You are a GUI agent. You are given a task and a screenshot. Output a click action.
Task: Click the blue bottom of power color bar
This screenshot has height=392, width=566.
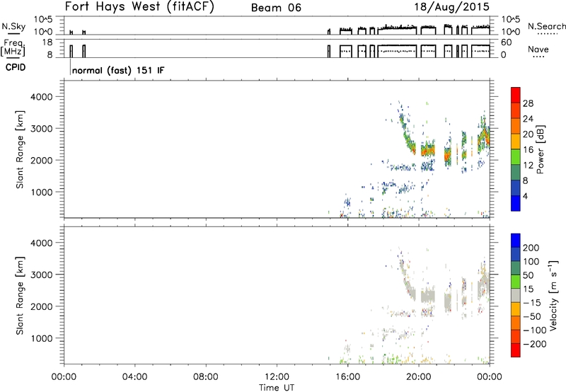(516, 203)
